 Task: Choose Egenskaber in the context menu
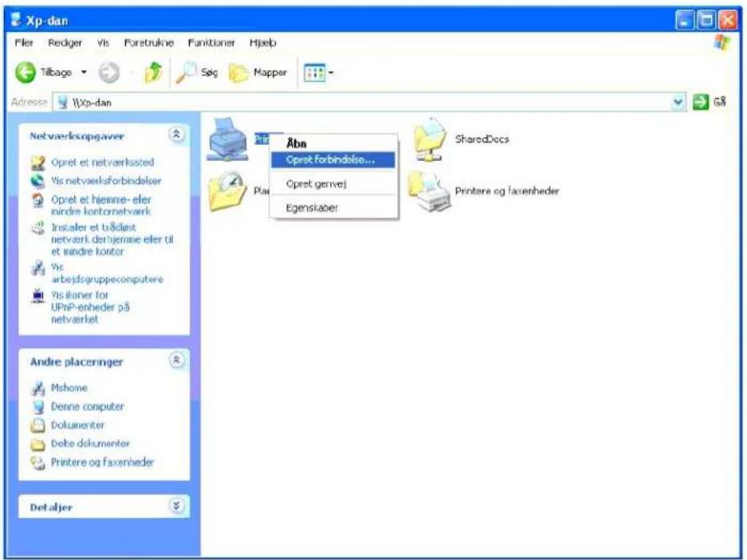333,208
